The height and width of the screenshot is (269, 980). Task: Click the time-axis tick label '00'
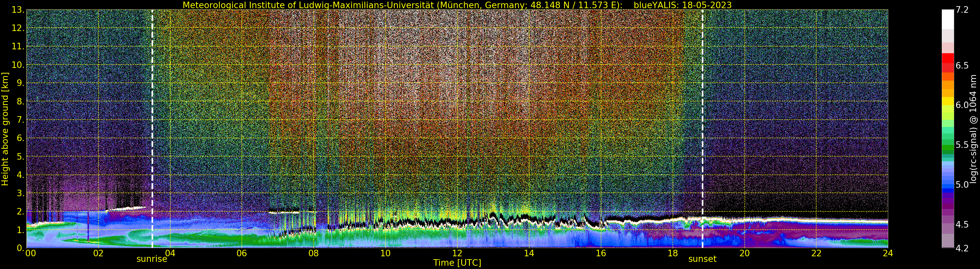tap(30, 253)
